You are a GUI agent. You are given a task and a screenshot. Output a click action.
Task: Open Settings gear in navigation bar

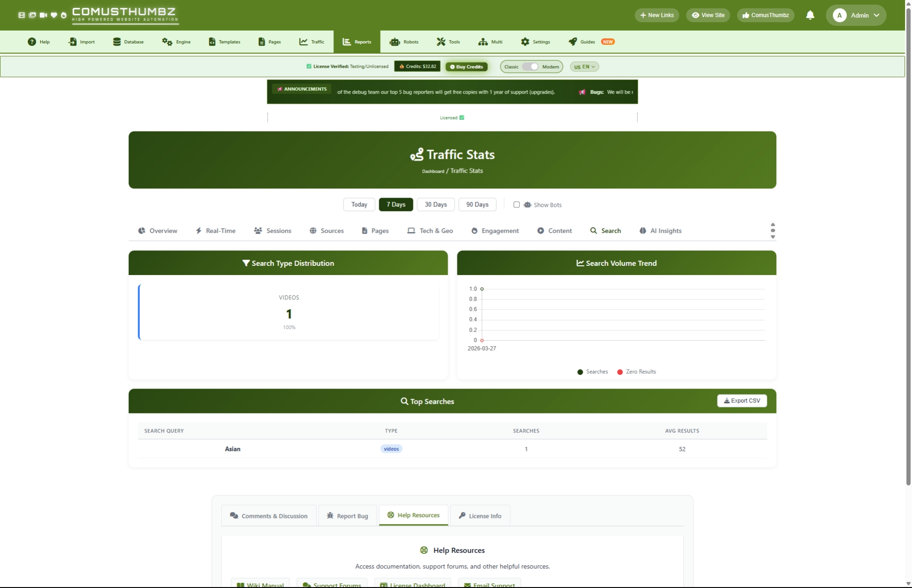[x=525, y=42]
